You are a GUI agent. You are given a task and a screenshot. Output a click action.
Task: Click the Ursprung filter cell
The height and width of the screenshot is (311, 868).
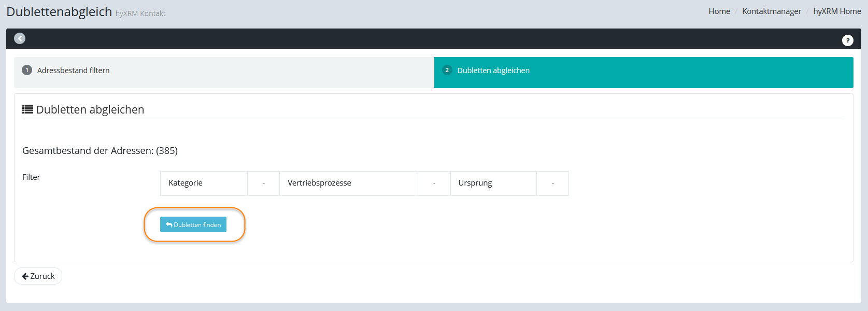point(493,183)
